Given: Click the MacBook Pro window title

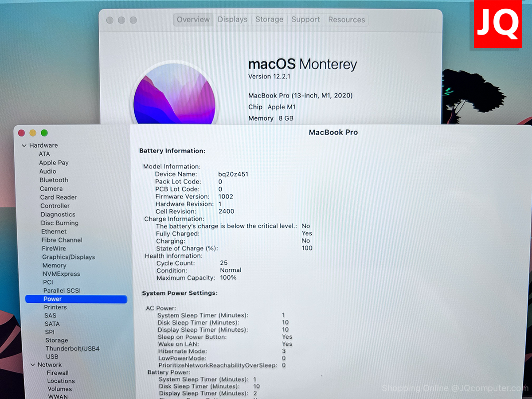Looking at the screenshot, I should point(333,133).
